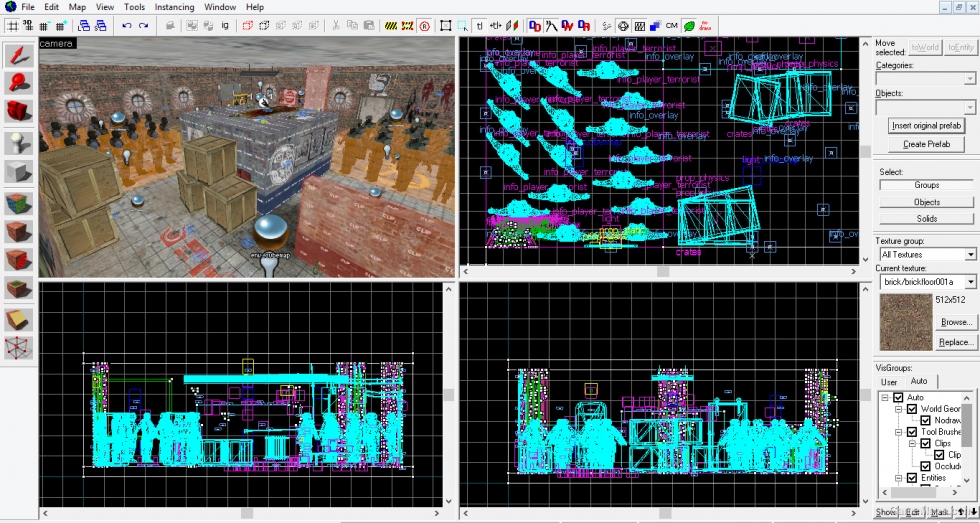Collapse the Tool Brushes tree node
The width and height of the screenshot is (980, 523).
tap(899, 432)
